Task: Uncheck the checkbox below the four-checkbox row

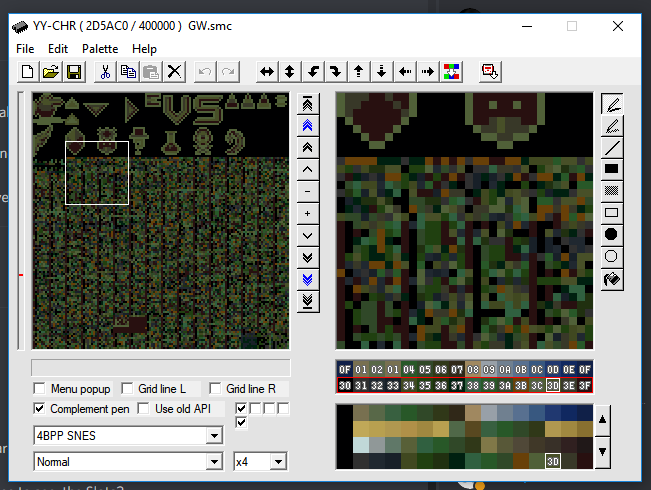Action: (241, 423)
